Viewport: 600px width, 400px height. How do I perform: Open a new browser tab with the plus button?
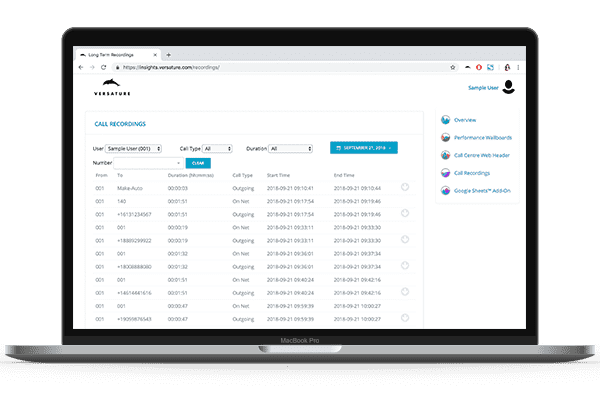169,54
